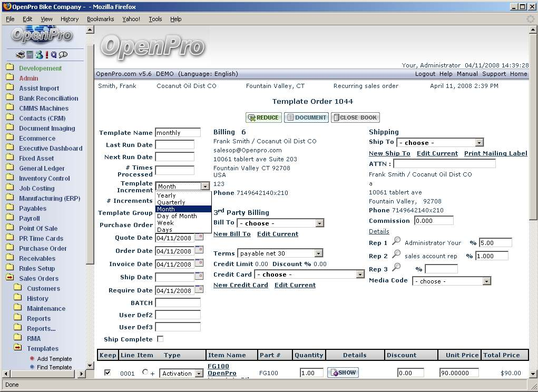Screen dimensions: 538x392
Task: Choose Quarterly from the Template Increment list
Action: click(x=171, y=202)
